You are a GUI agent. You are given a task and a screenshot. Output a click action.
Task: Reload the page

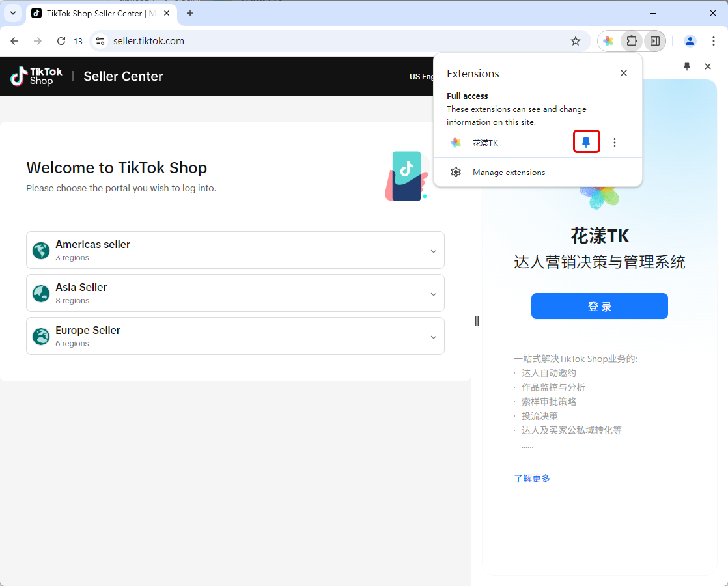click(61, 41)
